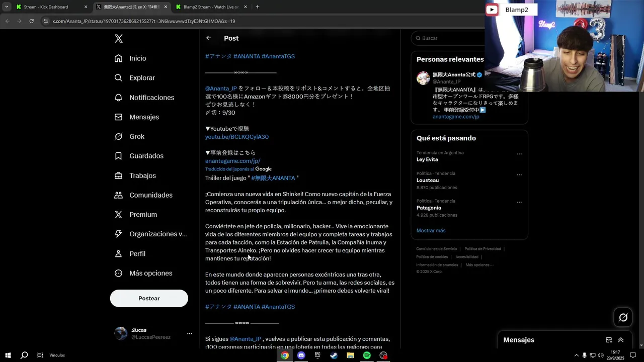Open Inicio in the X sidebar
The width and height of the screenshot is (644, 362).
(x=131, y=58)
